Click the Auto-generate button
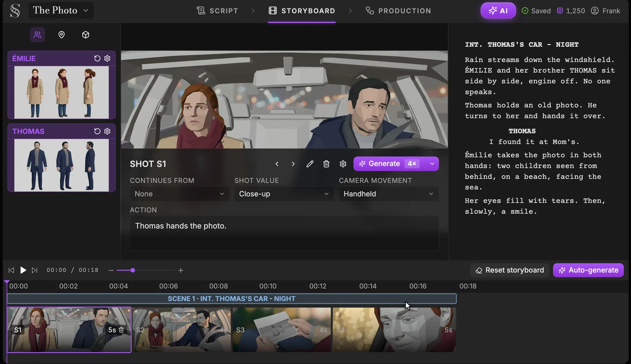The width and height of the screenshot is (631, 364). pyautogui.click(x=588, y=270)
